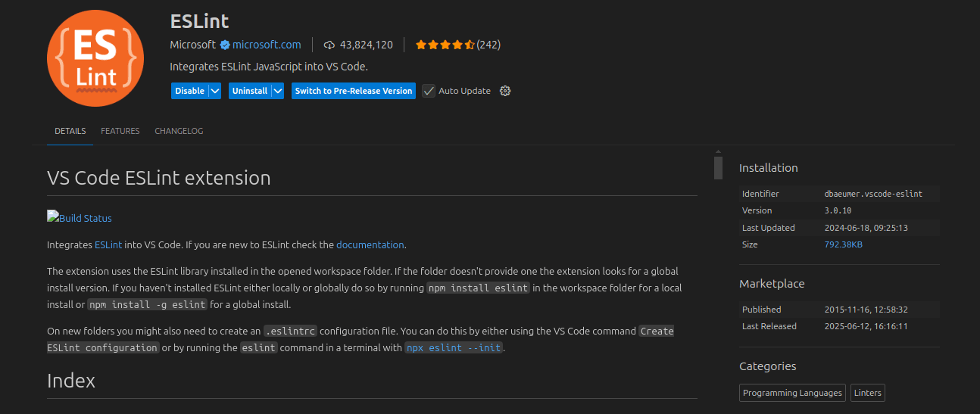The image size is (980, 414).
Task: Click the Disable button
Action: click(x=189, y=91)
